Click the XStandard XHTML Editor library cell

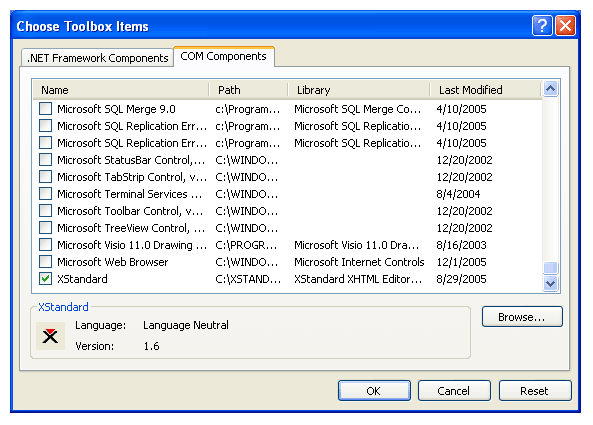pyautogui.click(x=358, y=279)
